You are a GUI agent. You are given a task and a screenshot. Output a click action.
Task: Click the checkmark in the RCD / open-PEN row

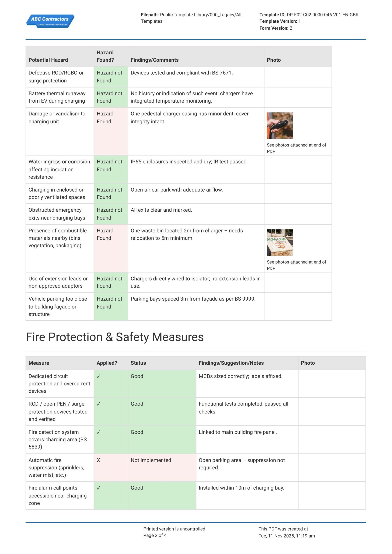coord(98,404)
